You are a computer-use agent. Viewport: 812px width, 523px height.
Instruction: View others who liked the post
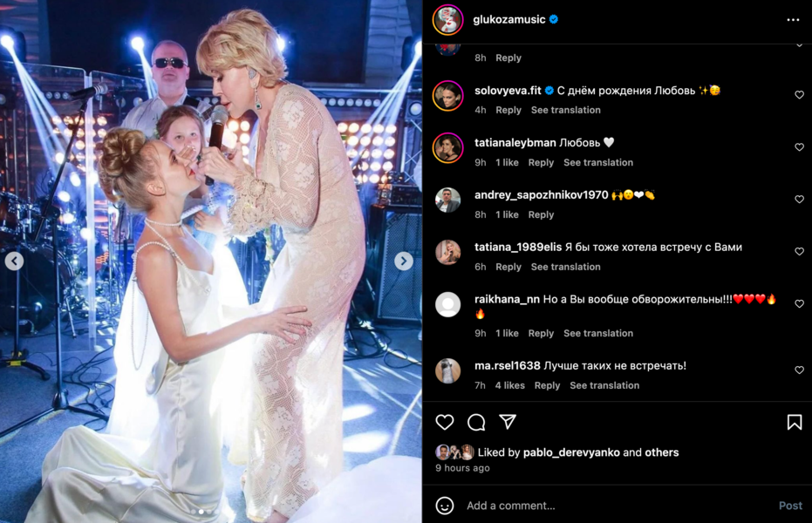662,452
